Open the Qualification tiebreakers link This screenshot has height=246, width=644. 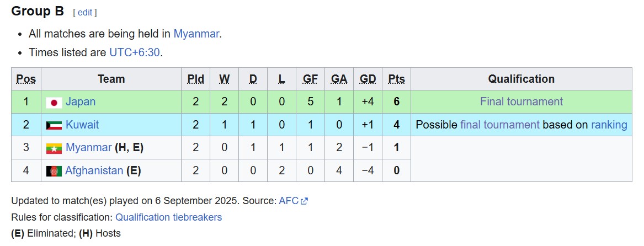(169, 217)
